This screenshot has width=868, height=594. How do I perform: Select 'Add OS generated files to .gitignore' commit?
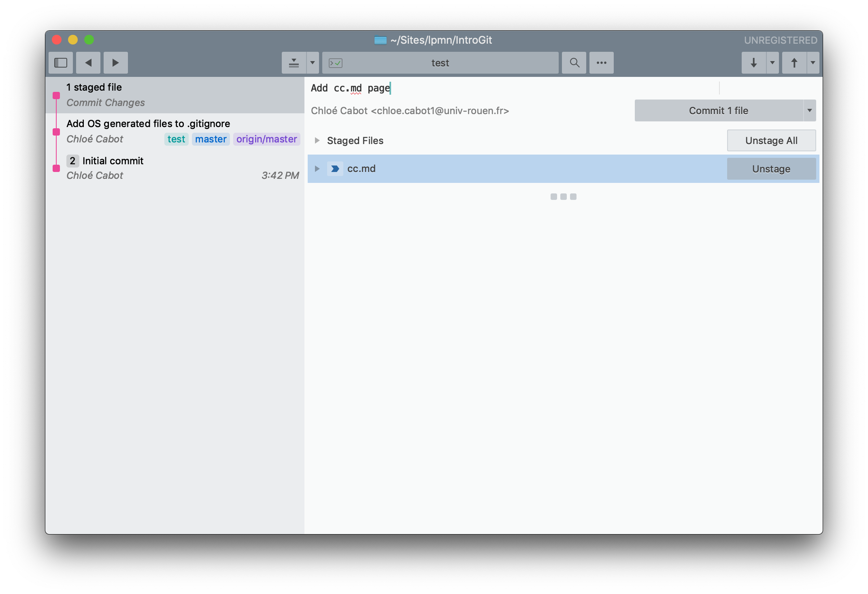pos(175,132)
